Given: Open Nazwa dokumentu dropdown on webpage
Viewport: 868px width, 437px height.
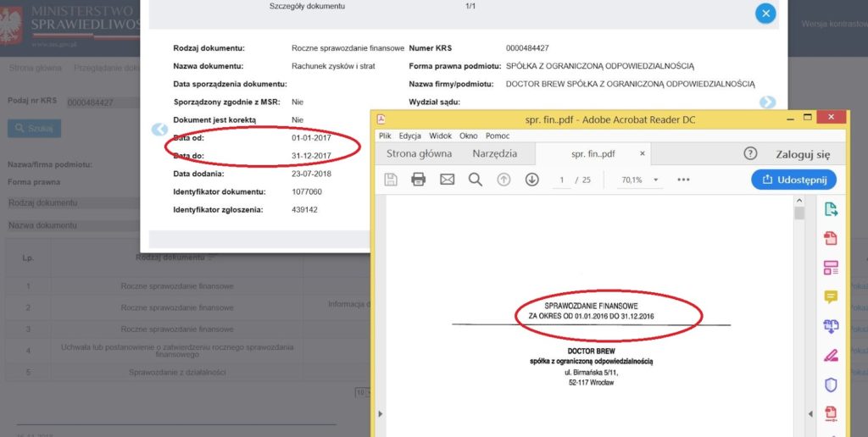Looking at the screenshot, I should [75, 225].
